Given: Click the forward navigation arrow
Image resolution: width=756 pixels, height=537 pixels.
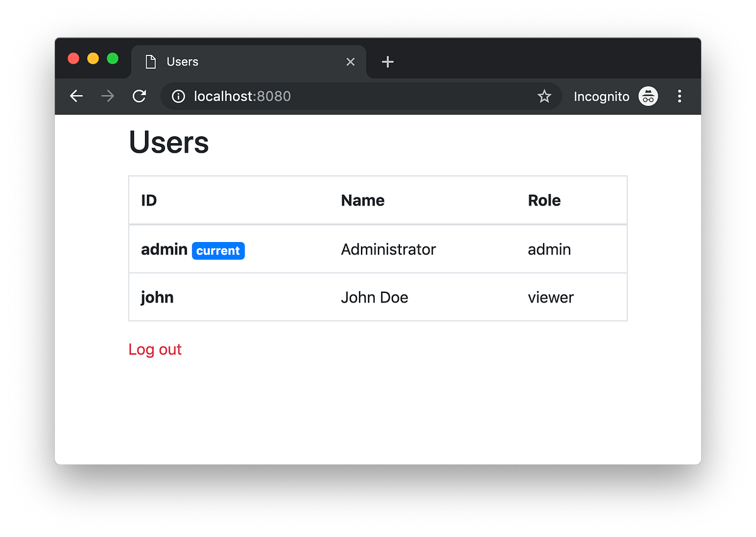Looking at the screenshot, I should (x=107, y=96).
